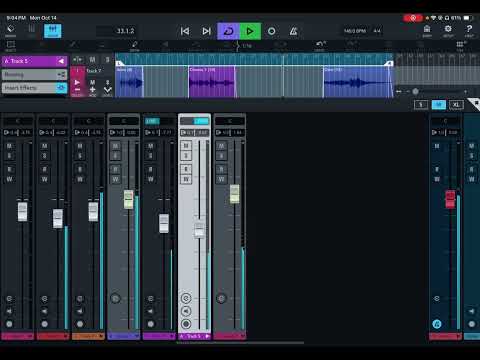Mute the master output channel
Screen dimensions: 480x360
pos(437,146)
